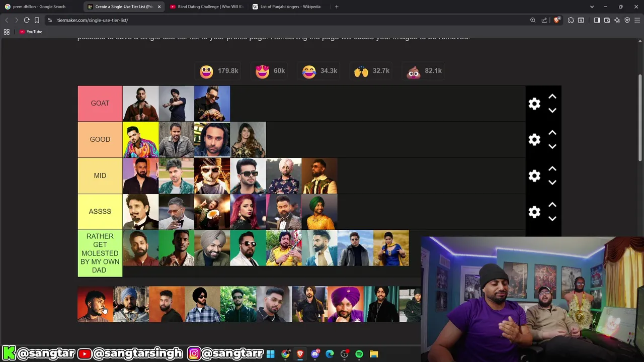Go back using the browser back arrow

[x=7, y=20]
